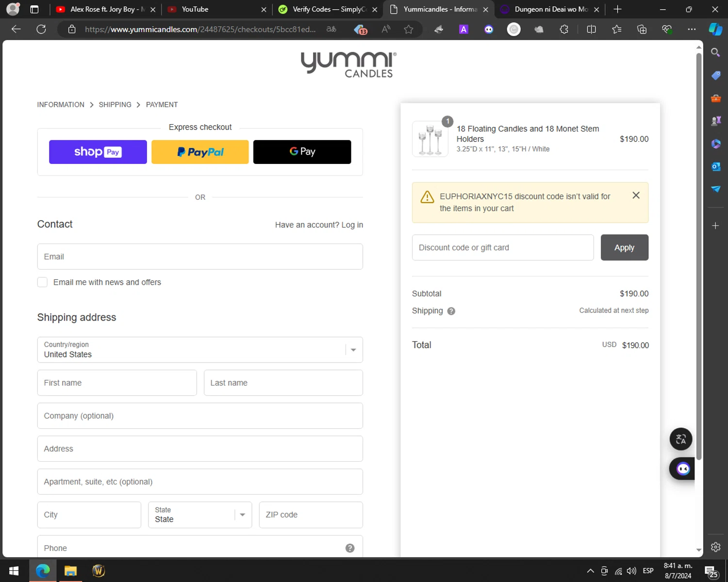
Task: Switch to the Dungeon ni Deai tab
Action: click(x=549, y=9)
